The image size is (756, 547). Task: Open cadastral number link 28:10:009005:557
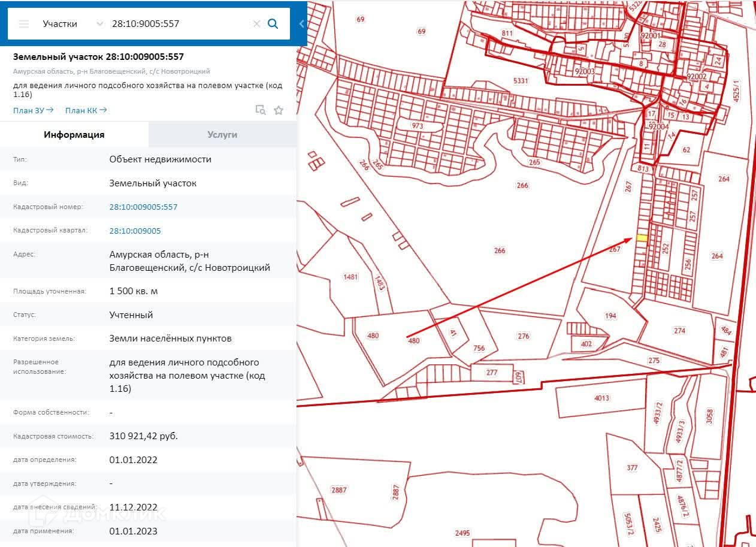tap(143, 207)
